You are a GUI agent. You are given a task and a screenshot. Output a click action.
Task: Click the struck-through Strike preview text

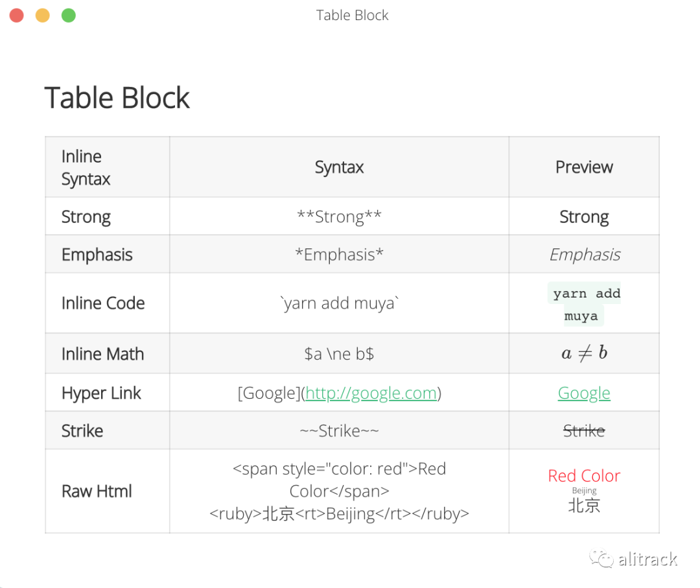(584, 430)
